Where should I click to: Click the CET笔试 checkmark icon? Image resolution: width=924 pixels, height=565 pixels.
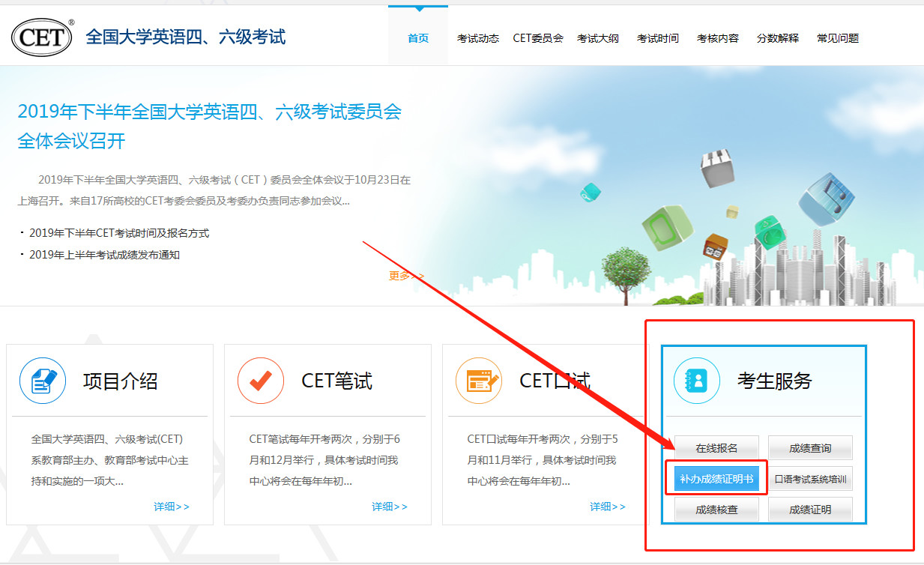click(x=261, y=381)
